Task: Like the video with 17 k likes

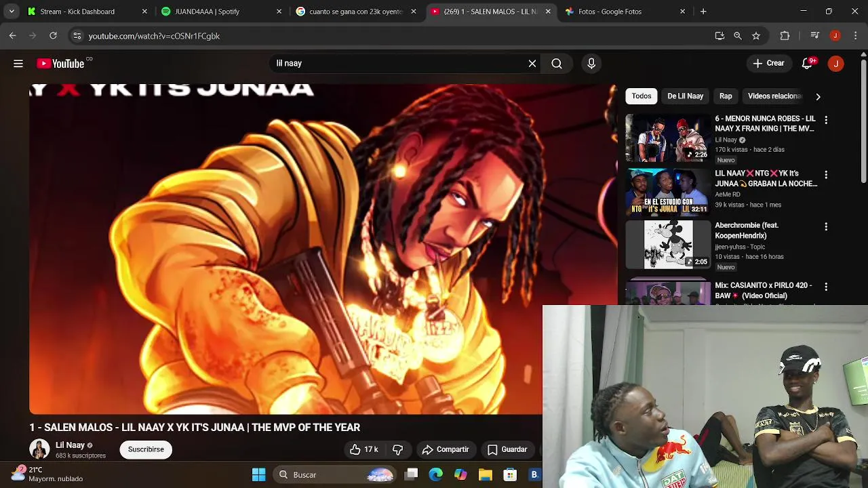Action: (364, 449)
